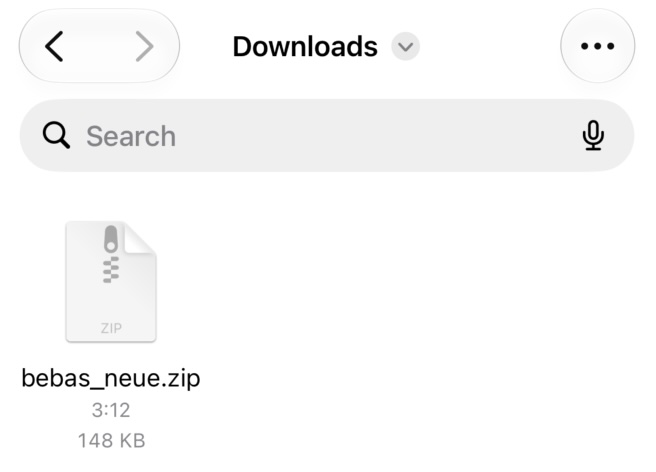
Task: Tap the 3:12 timestamp under the file
Action: click(111, 410)
